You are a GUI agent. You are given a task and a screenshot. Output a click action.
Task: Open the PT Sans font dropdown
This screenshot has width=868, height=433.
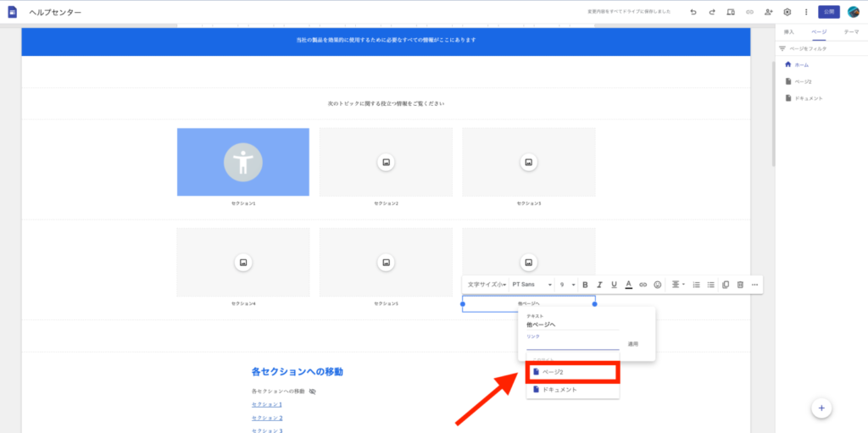point(531,285)
